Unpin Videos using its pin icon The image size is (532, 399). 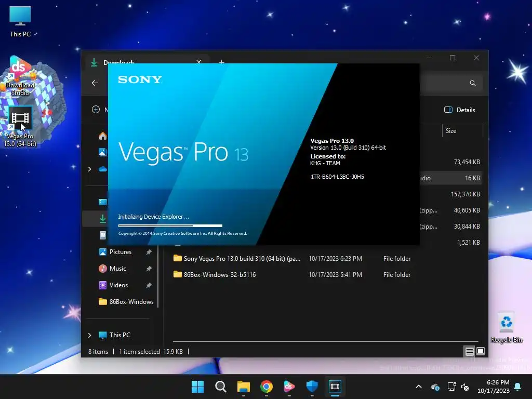149,285
